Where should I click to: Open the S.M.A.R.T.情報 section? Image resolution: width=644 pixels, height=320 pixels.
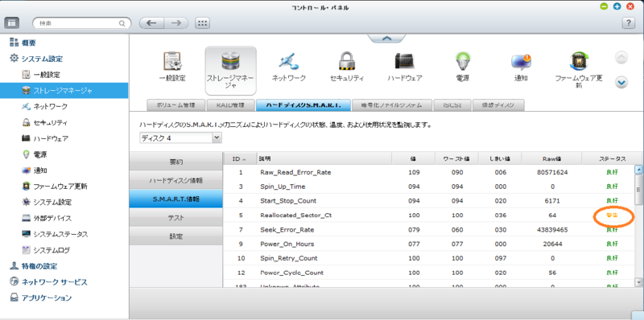(175, 199)
